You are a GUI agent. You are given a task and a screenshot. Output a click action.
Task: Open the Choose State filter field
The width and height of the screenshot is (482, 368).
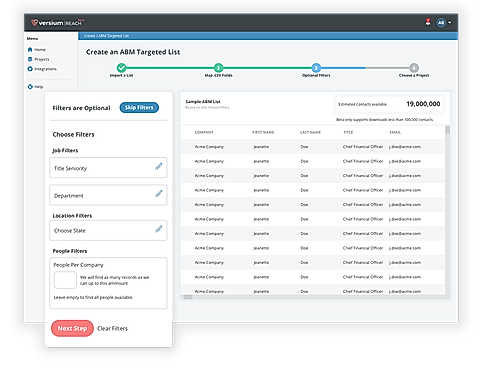108,230
